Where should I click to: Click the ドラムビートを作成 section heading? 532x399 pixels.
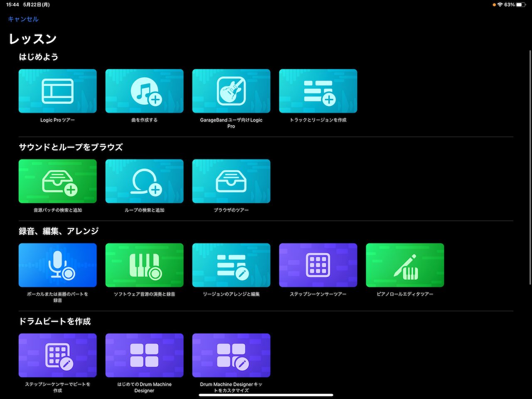pyautogui.click(x=54, y=321)
